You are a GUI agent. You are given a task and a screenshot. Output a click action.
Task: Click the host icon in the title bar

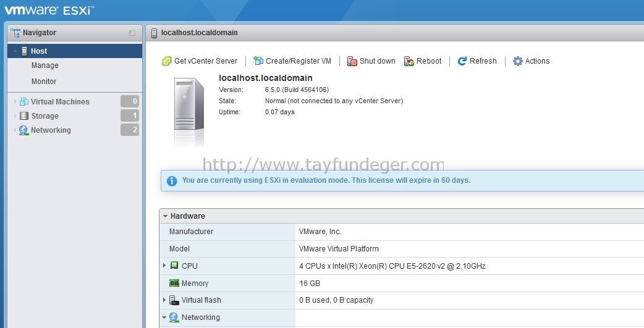point(154,33)
